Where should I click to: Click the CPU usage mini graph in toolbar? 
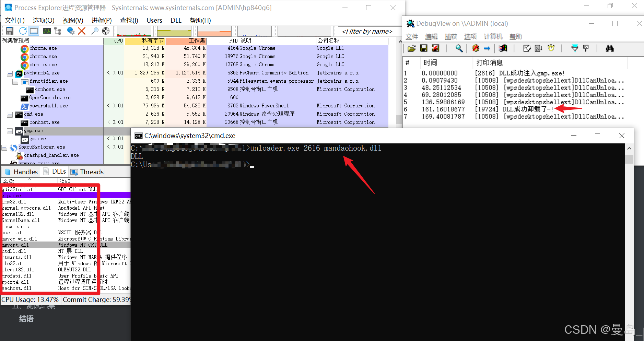coord(134,31)
